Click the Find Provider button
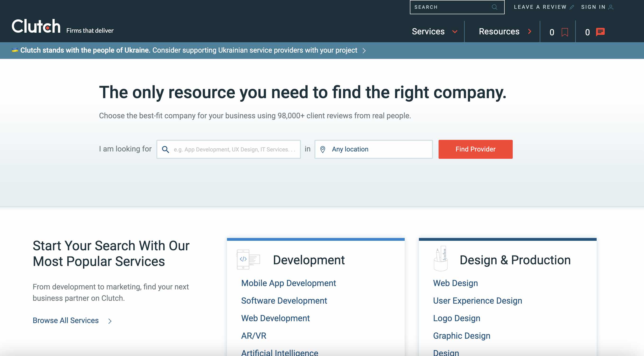 475,149
